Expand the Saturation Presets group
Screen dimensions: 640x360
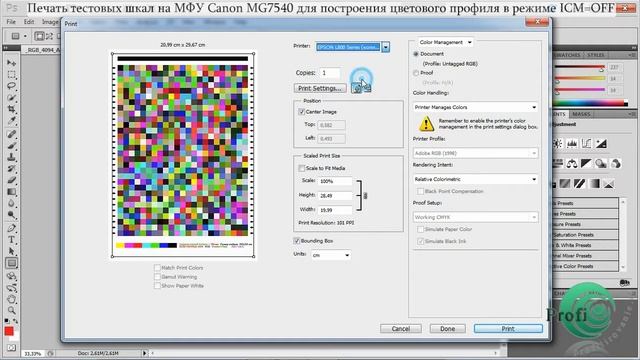(x=584, y=235)
